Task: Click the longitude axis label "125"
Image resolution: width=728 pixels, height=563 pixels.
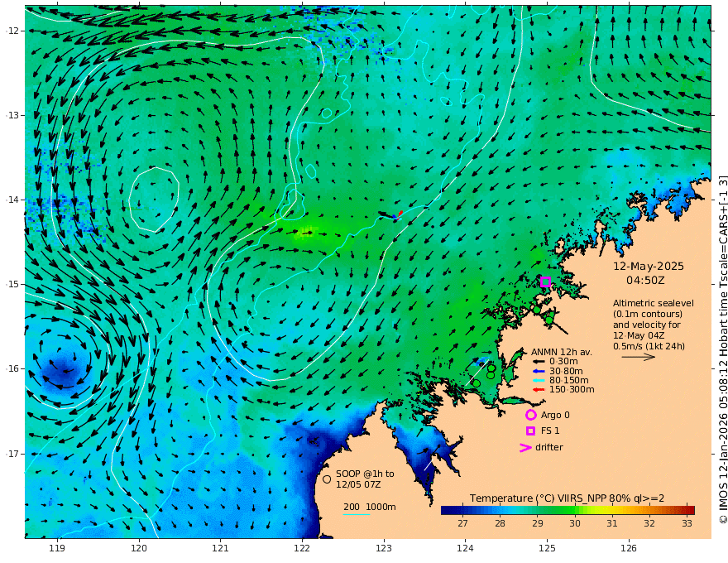Action: tap(548, 549)
